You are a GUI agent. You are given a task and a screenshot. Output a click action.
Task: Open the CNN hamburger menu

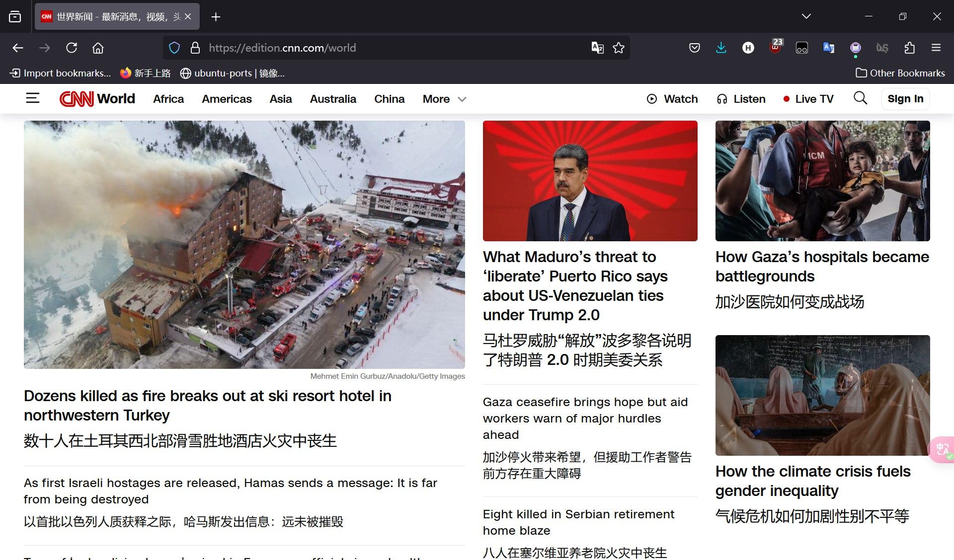tap(32, 98)
